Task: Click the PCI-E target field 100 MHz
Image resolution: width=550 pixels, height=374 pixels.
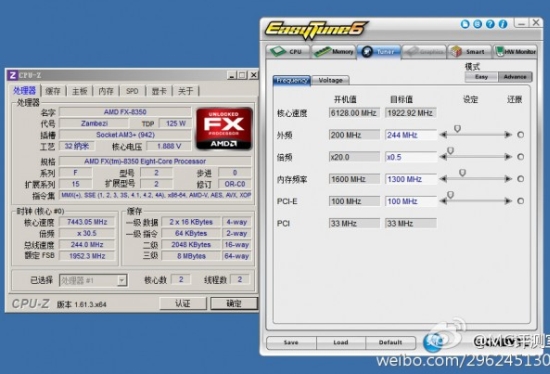Action: (411, 201)
